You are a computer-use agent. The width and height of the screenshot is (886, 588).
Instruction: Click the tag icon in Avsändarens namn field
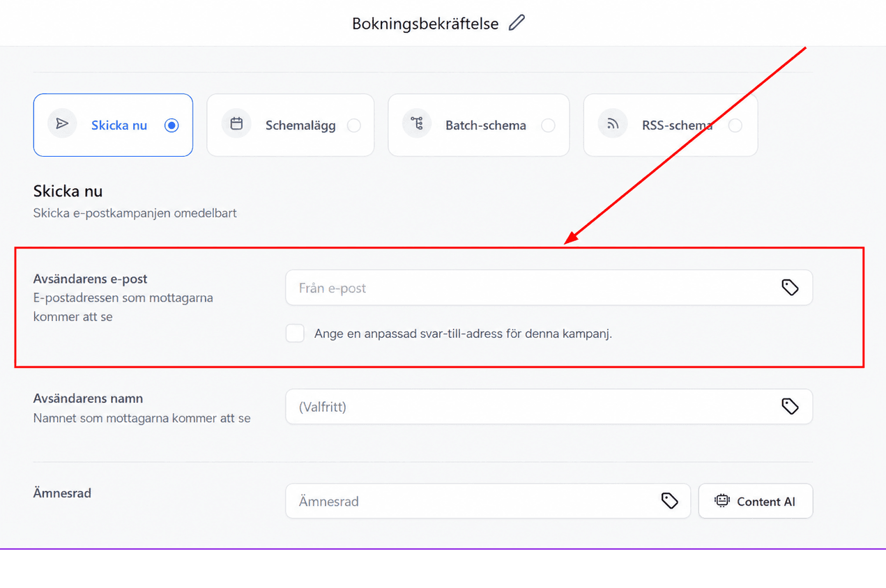tap(790, 406)
